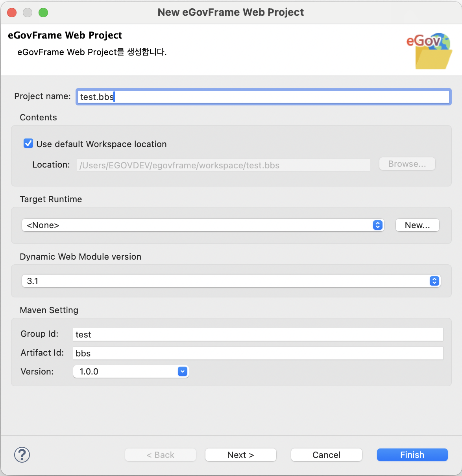Click the Back button
The image size is (462, 476).
click(160, 455)
